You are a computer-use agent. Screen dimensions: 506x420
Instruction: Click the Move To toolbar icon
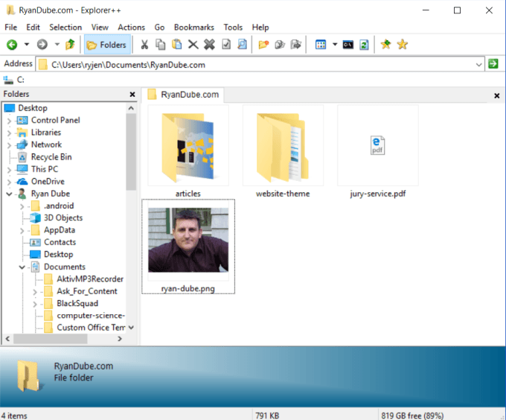(x=296, y=45)
